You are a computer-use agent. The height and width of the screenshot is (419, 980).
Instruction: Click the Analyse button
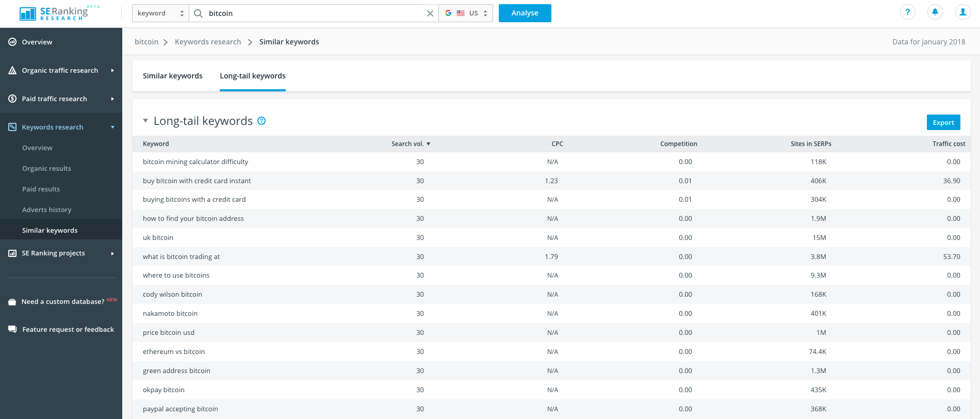(x=525, y=13)
